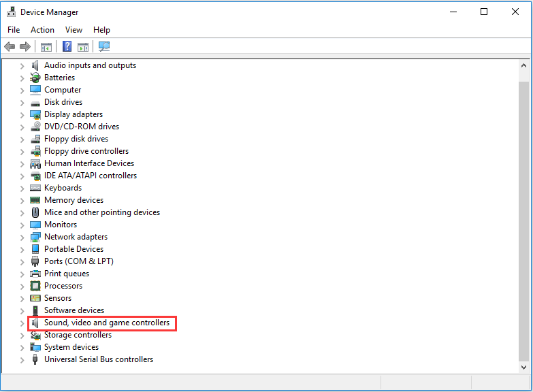Select the Disk drives icon
This screenshot has height=392, width=533.
point(35,103)
